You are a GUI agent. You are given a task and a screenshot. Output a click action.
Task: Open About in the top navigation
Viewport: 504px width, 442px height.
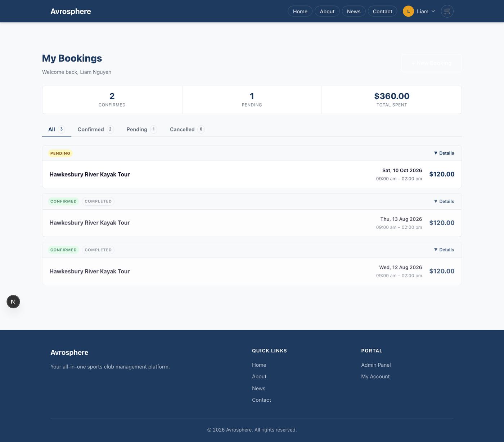tap(327, 11)
